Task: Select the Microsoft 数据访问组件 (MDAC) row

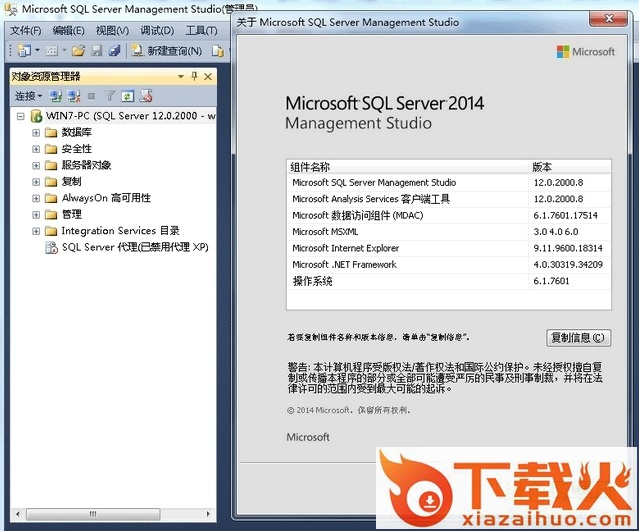Action: pyautogui.click(x=449, y=215)
